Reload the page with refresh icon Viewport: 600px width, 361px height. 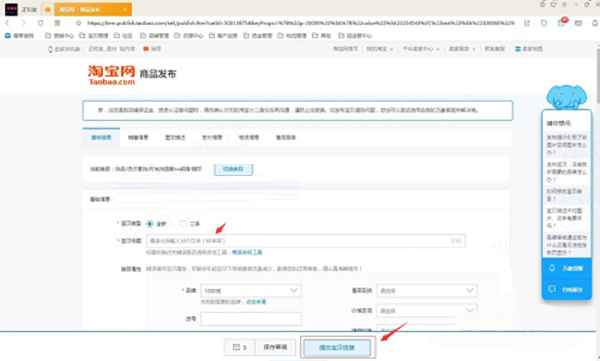tap(40, 23)
